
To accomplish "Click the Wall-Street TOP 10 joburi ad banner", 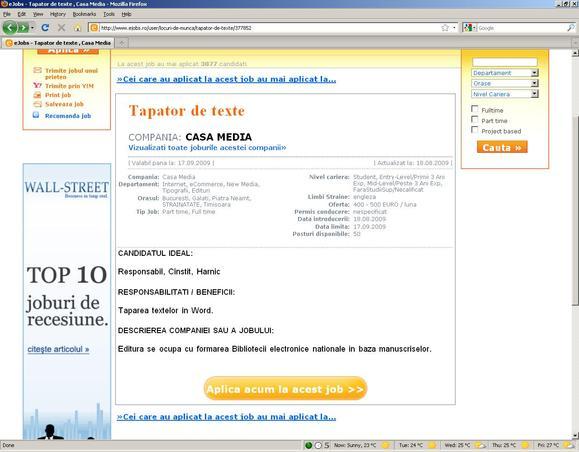I will point(67,301).
